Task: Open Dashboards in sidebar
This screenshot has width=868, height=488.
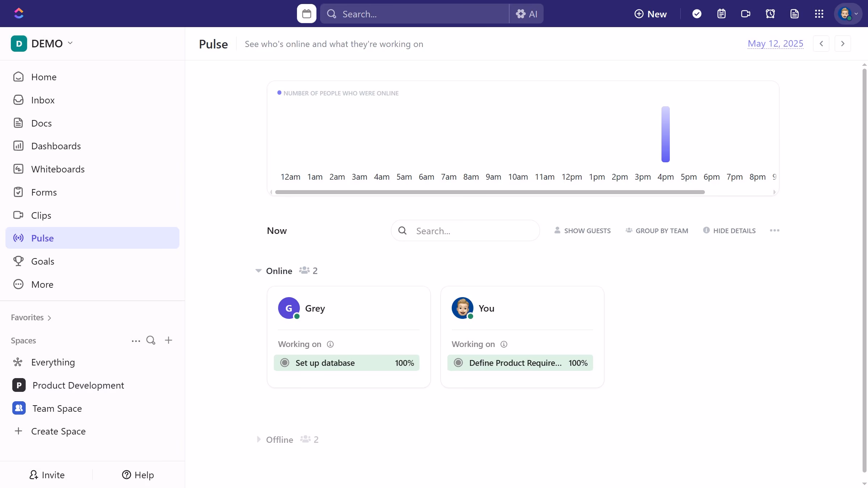Action: tap(92, 146)
